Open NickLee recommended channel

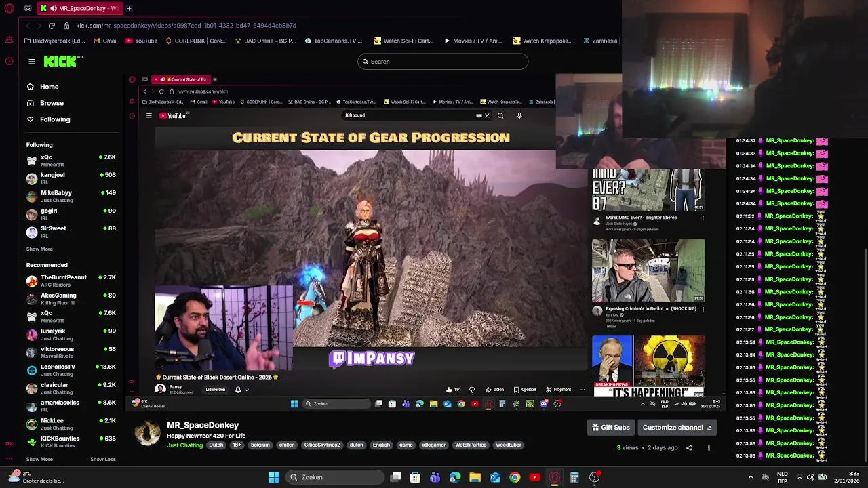[x=71, y=424]
